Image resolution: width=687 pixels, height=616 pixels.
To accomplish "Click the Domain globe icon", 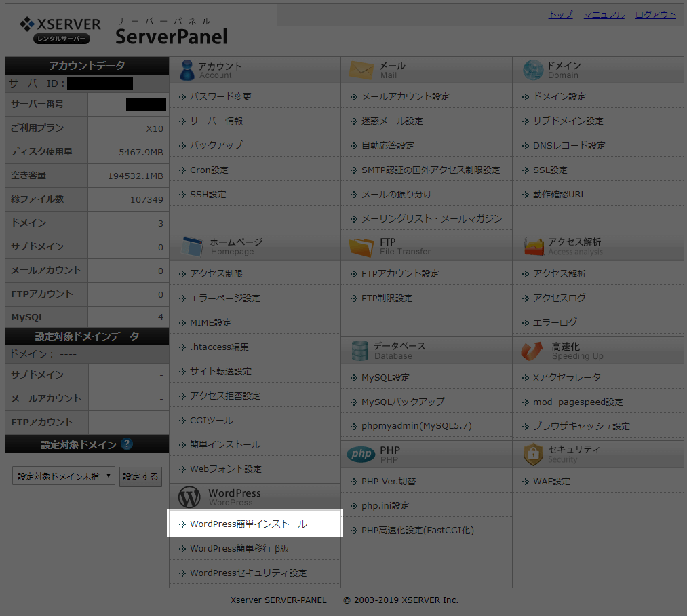I will pos(533,70).
